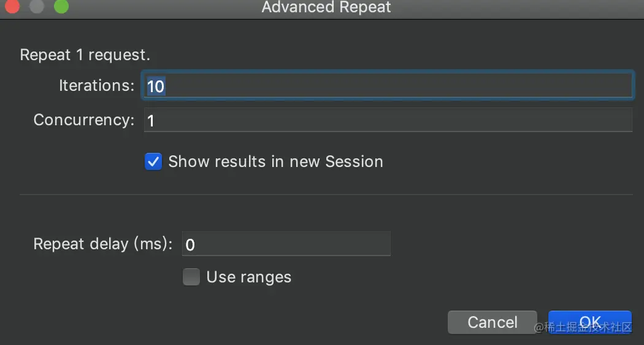
Task: Click the "Repeat 1 request." description text
Action: (85, 55)
